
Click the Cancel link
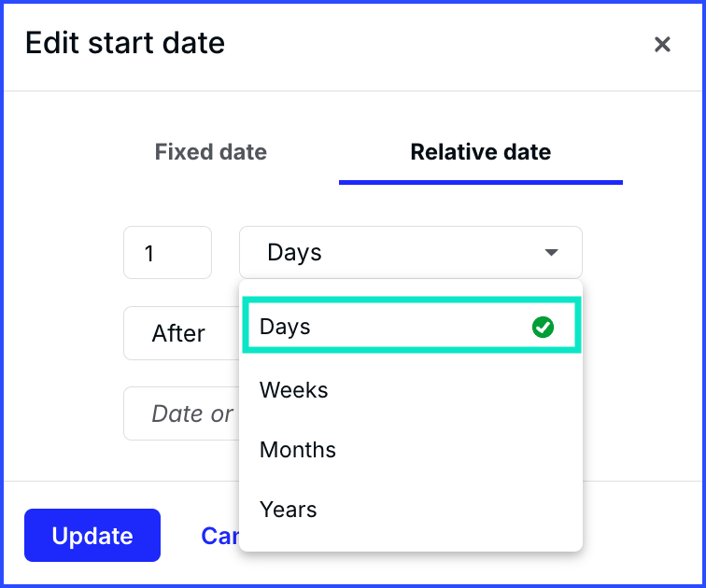coord(219,536)
